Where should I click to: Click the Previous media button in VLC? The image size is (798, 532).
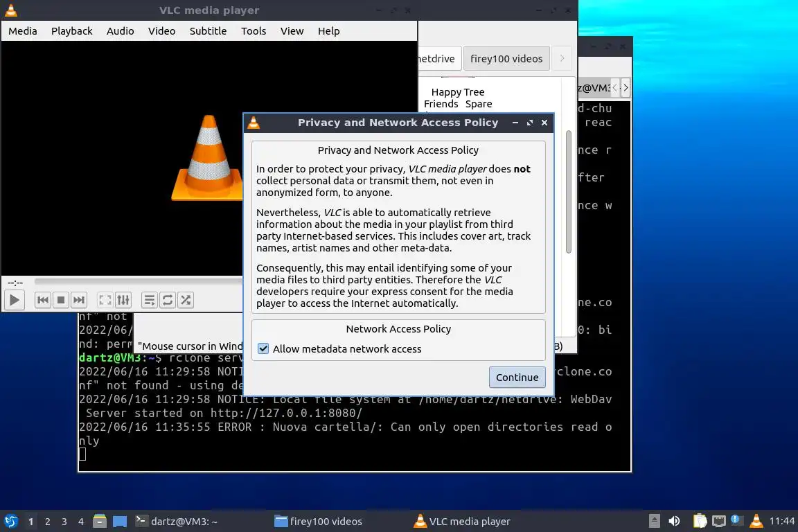pyautogui.click(x=43, y=300)
